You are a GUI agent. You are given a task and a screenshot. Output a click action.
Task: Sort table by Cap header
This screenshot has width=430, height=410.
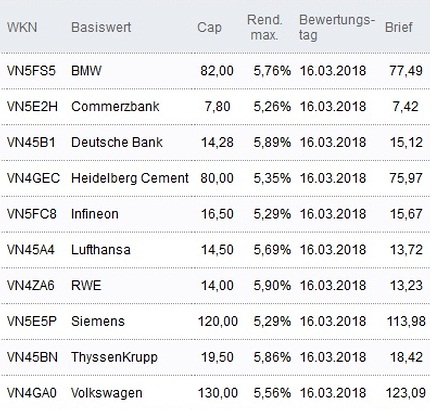(x=209, y=27)
